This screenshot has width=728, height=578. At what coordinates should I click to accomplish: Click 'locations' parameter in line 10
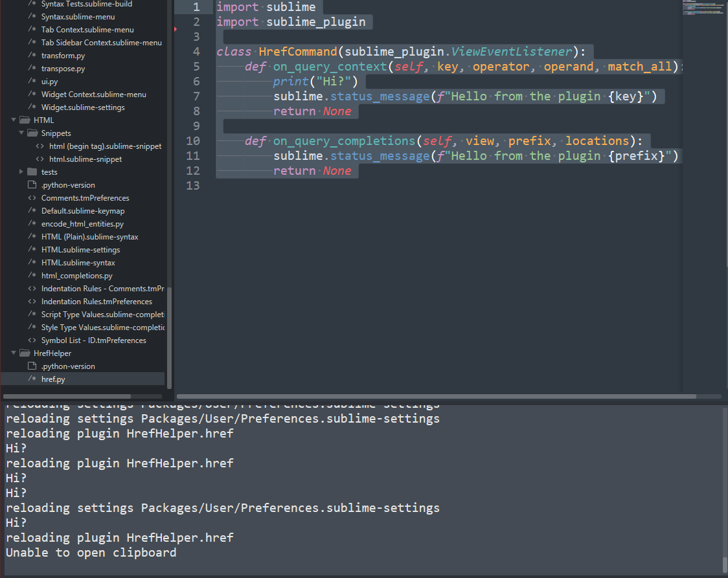point(597,141)
